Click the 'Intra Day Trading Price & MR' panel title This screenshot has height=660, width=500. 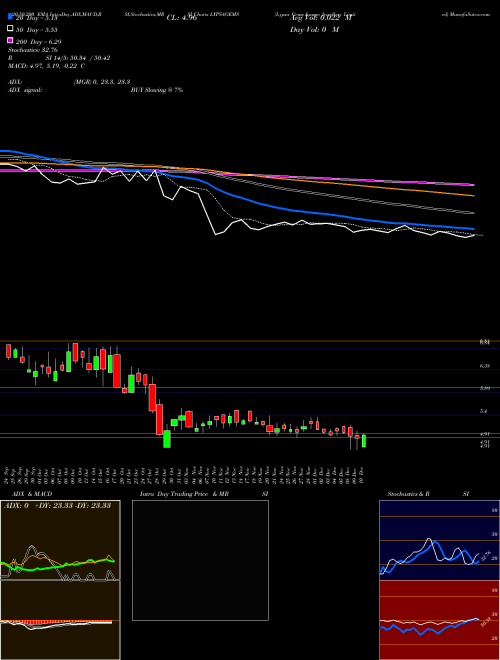point(184,494)
